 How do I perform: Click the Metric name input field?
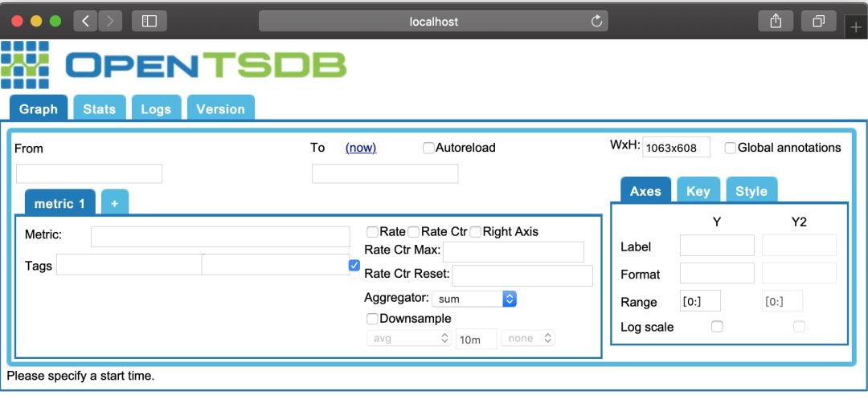tap(220, 237)
